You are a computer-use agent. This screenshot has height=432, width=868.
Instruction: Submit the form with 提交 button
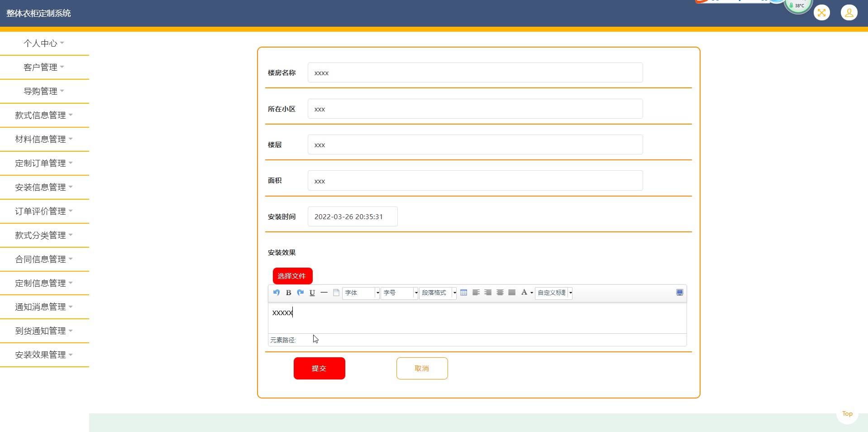pyautogui.click(x=320, y=368)
